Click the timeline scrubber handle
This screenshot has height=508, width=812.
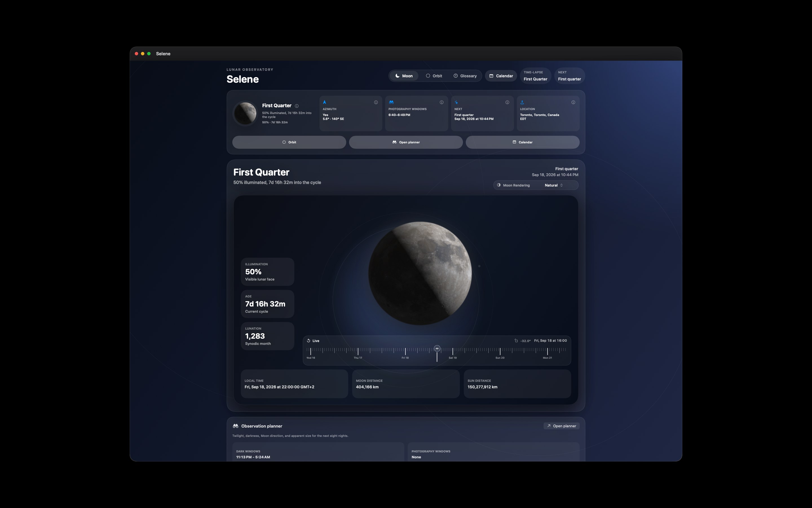437,349
